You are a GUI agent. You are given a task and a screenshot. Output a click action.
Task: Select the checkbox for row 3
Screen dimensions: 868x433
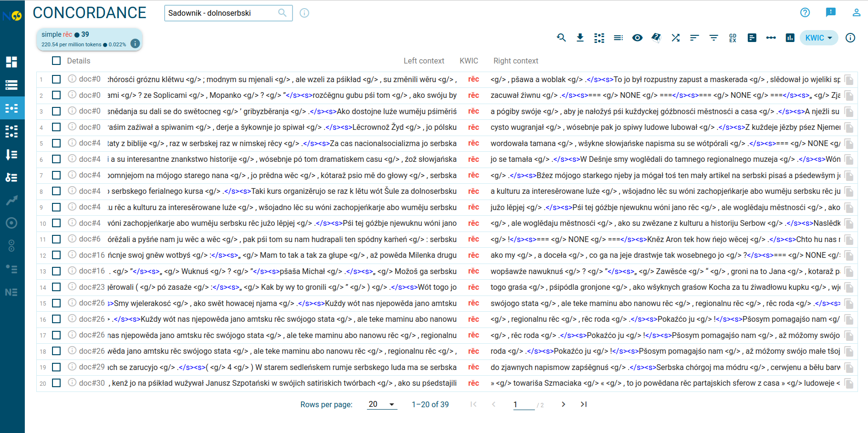[x=56, y=111]
